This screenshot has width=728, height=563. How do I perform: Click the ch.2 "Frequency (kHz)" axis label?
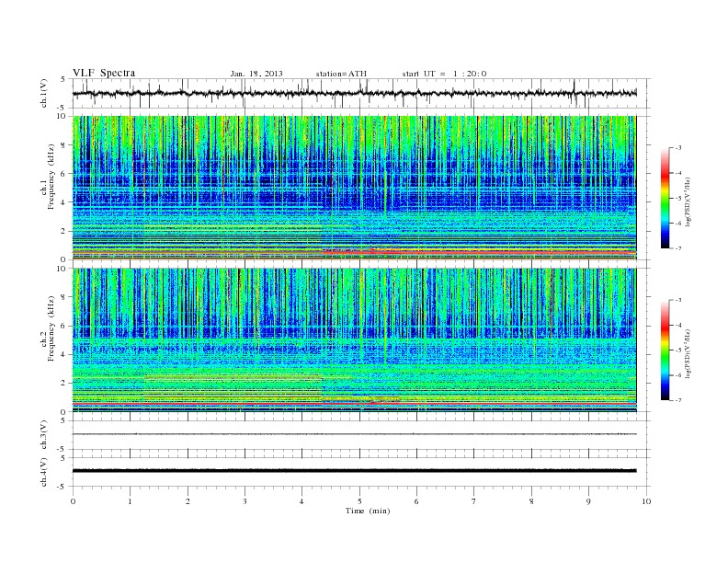[x=51, y=327]
